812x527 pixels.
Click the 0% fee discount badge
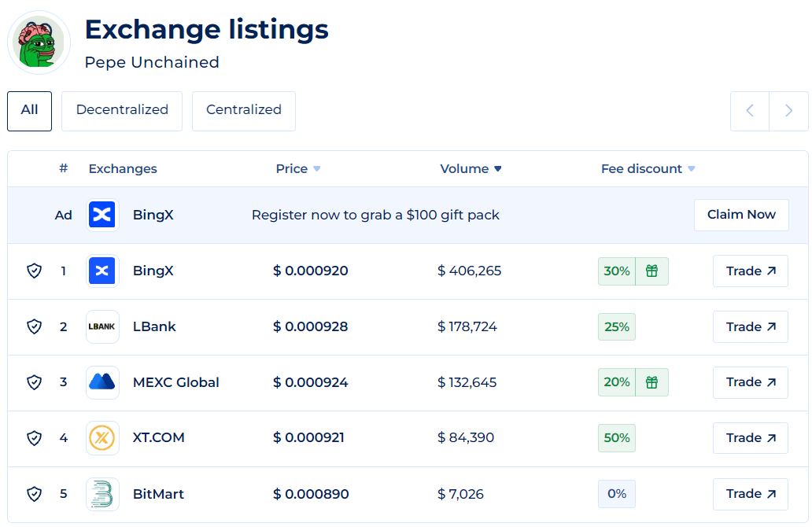(x=617, y=494)
